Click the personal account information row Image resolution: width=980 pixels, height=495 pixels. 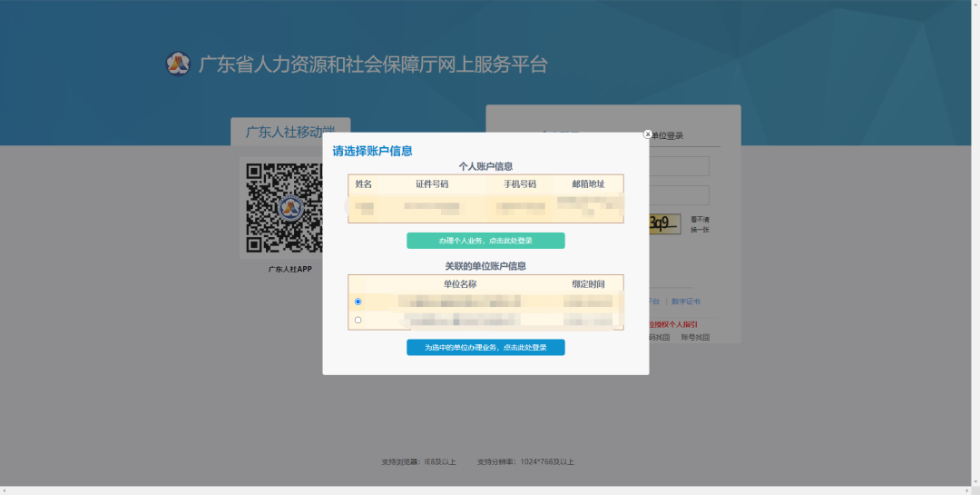485,209
